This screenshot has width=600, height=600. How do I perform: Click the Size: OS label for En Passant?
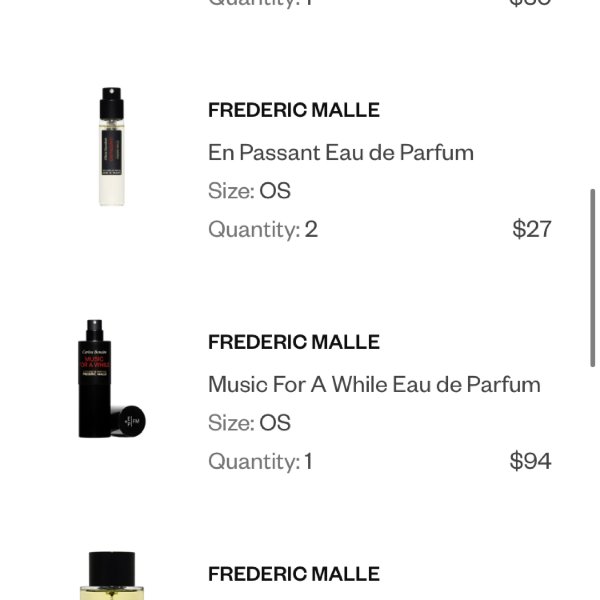(249, 191)
